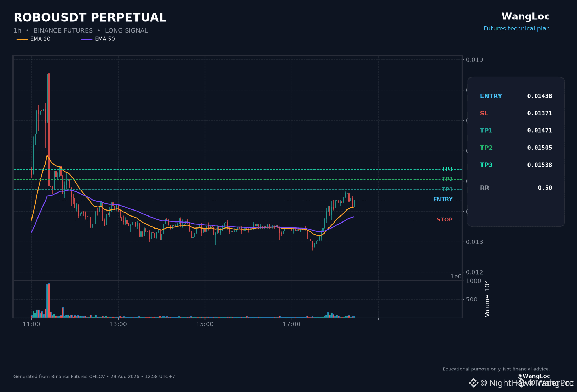Screen dimensions: 577x392
Task: Click the EMA 20 orange legend swatch
Action: tap(22, 39)
